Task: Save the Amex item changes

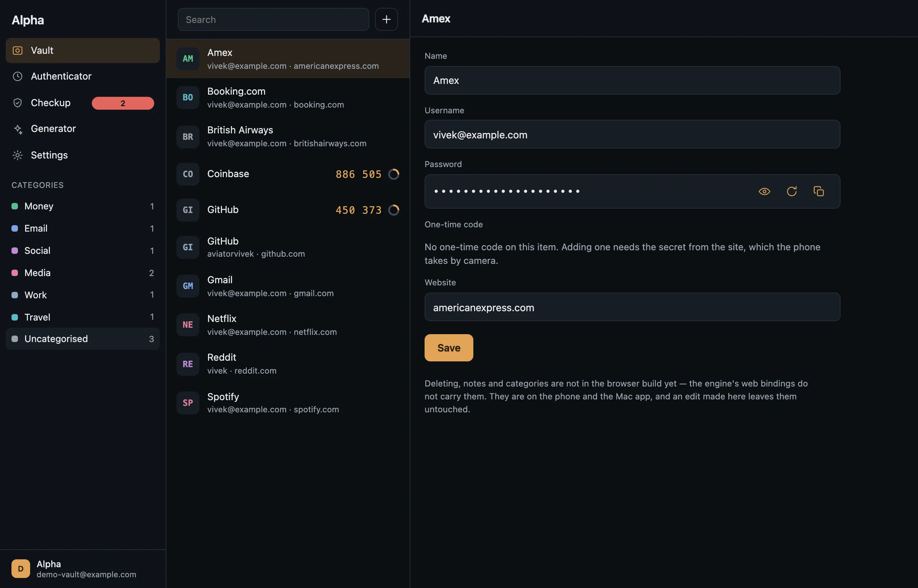Action: click(449, 348)
